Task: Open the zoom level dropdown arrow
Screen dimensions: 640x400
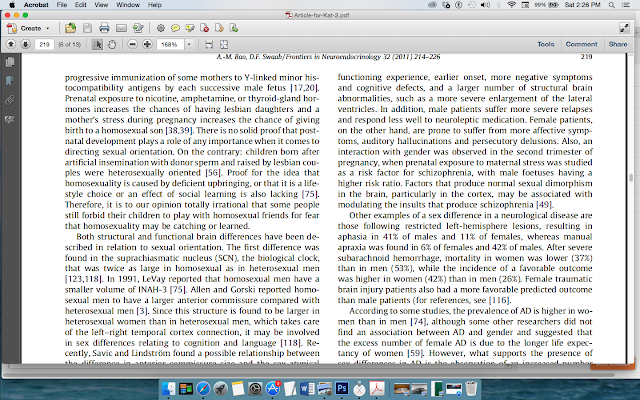Action: (x=189, y=44)
